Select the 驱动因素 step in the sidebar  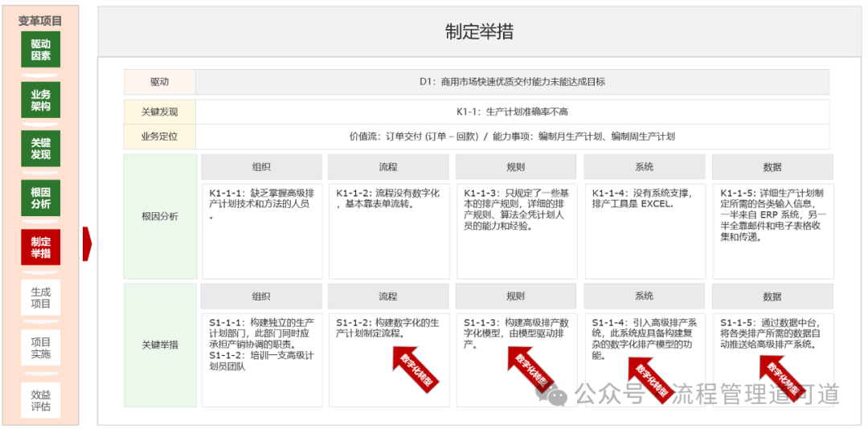[x=41, y=50]
